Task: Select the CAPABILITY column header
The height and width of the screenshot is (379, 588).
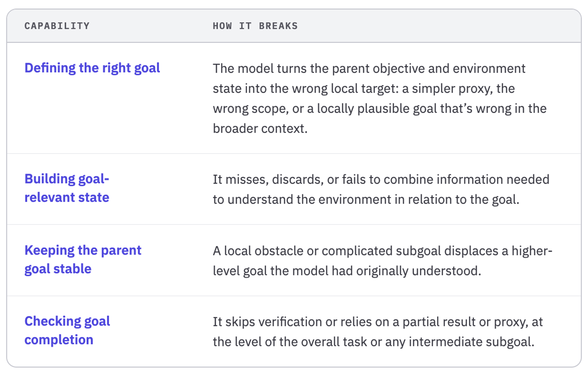Action: coord(57,26)
